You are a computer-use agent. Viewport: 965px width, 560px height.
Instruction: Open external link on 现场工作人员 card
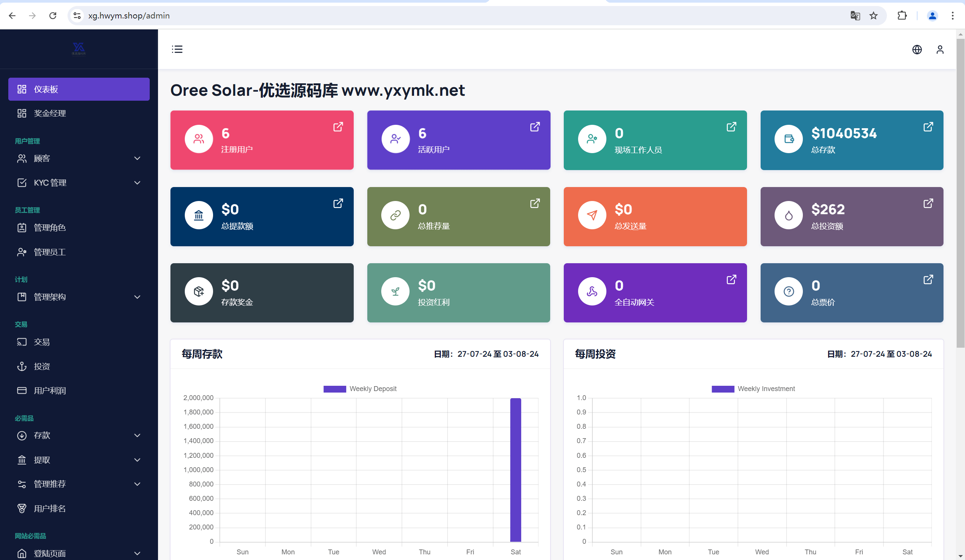click(x=732, y=127)
